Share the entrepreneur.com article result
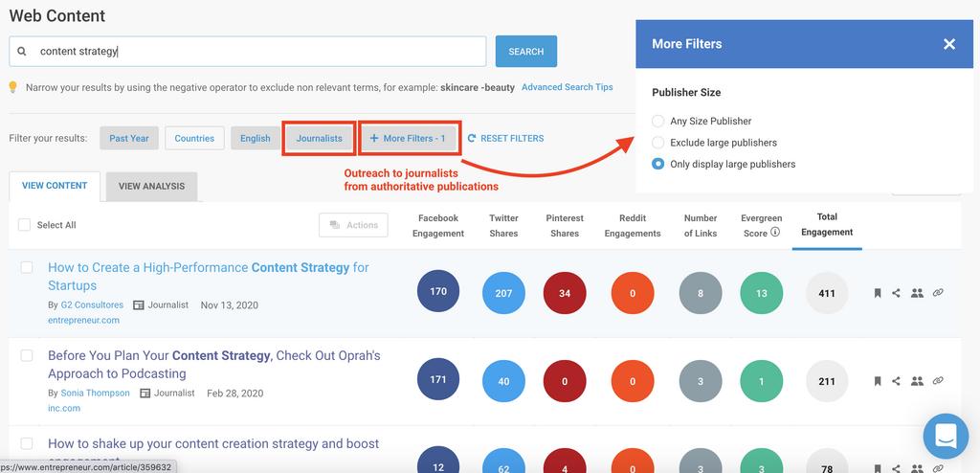980x473 pixels. 896,293
